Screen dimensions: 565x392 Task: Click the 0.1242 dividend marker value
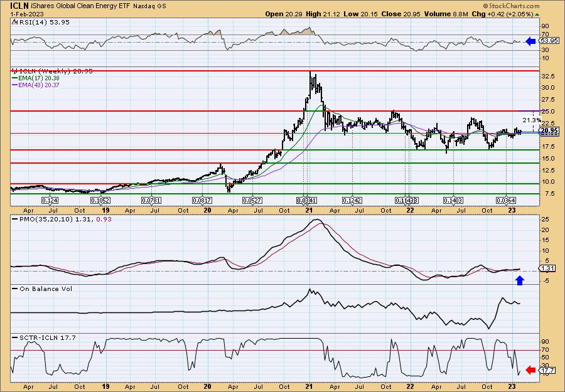click(352, 201)
